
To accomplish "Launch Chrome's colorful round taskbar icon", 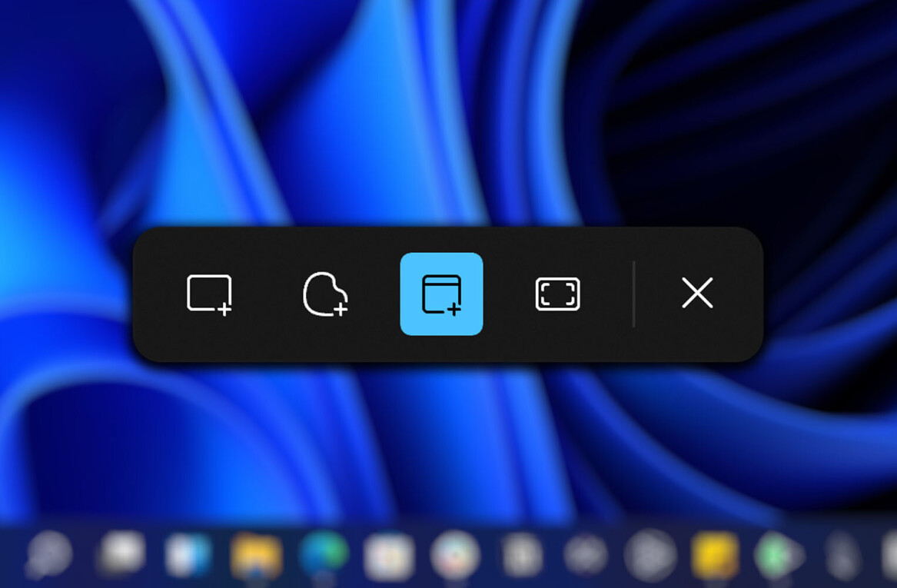I will point(455,554).
